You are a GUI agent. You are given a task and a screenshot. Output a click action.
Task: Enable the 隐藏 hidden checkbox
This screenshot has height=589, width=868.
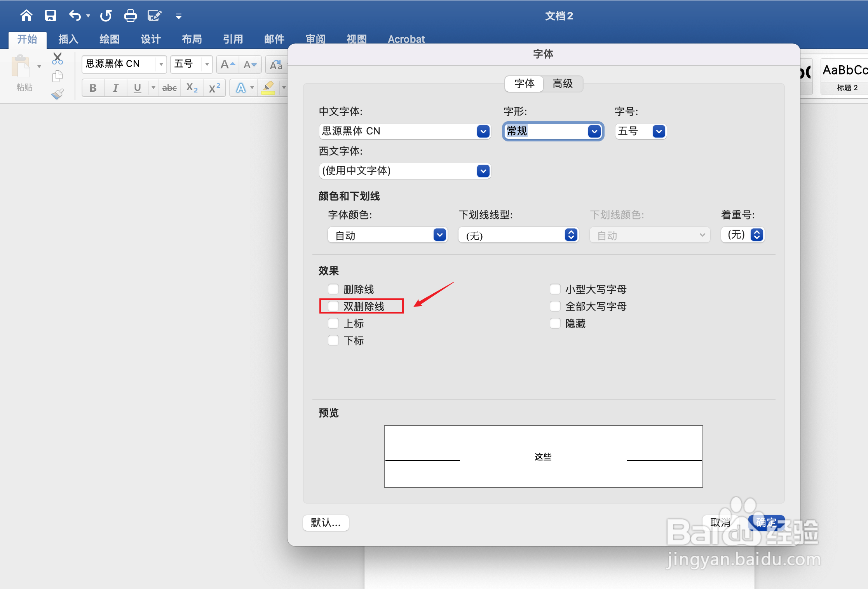point(555,323)
